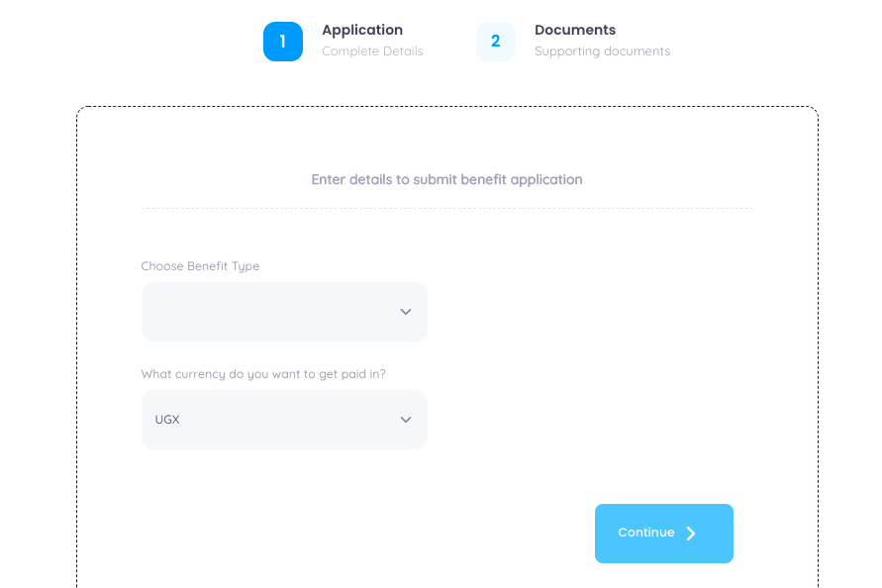
Task: Click the step 1 number badge
Action: tap(283, 42)
